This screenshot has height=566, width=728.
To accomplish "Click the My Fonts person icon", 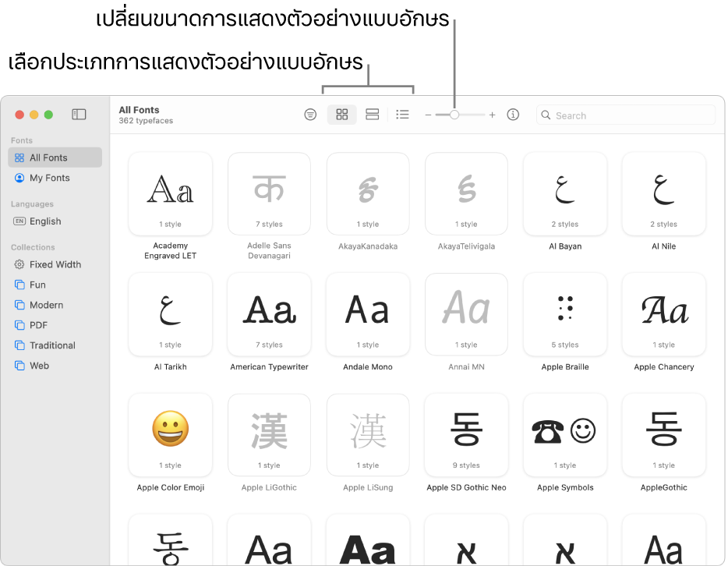I will 19,178.
